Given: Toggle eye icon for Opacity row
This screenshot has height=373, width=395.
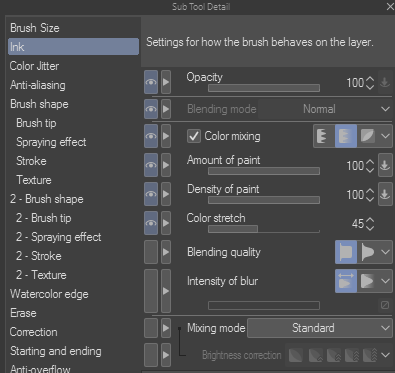Looking at the screenshot, I should coord(151,82).
